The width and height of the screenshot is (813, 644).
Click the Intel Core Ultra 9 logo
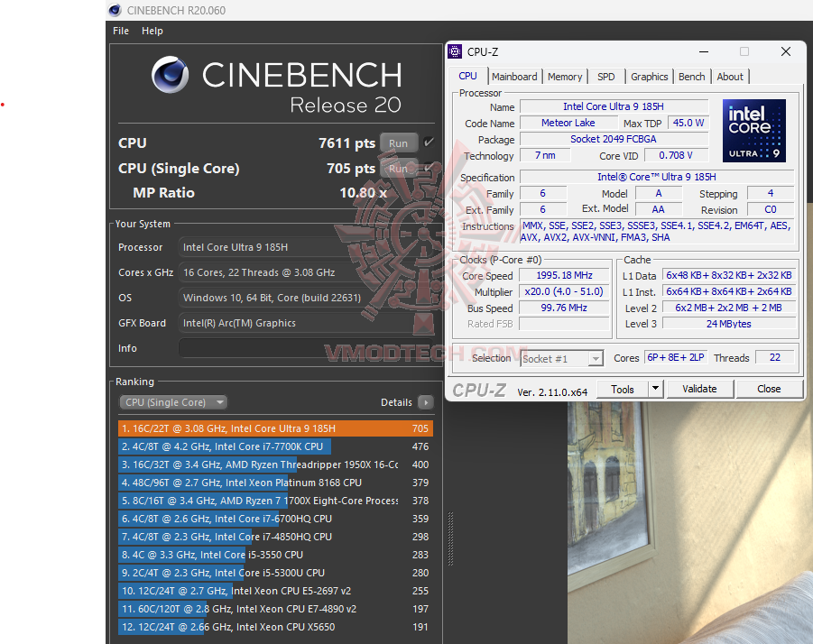pos(753,131)
